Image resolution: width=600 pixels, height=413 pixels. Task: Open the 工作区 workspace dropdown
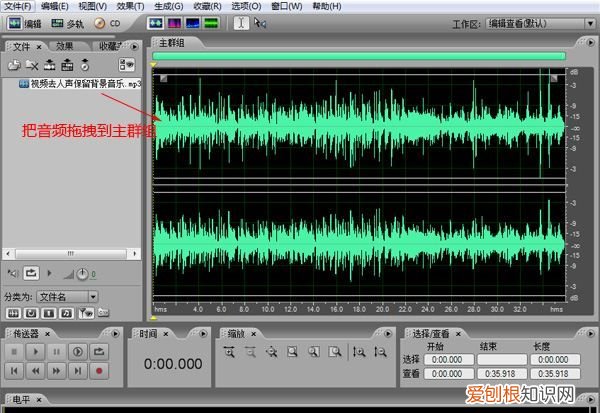540,22
